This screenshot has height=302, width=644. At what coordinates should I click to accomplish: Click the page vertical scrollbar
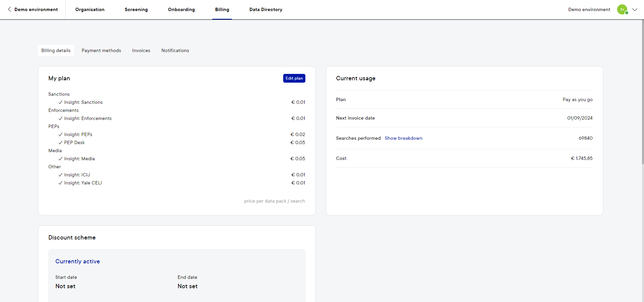(643, 92)
